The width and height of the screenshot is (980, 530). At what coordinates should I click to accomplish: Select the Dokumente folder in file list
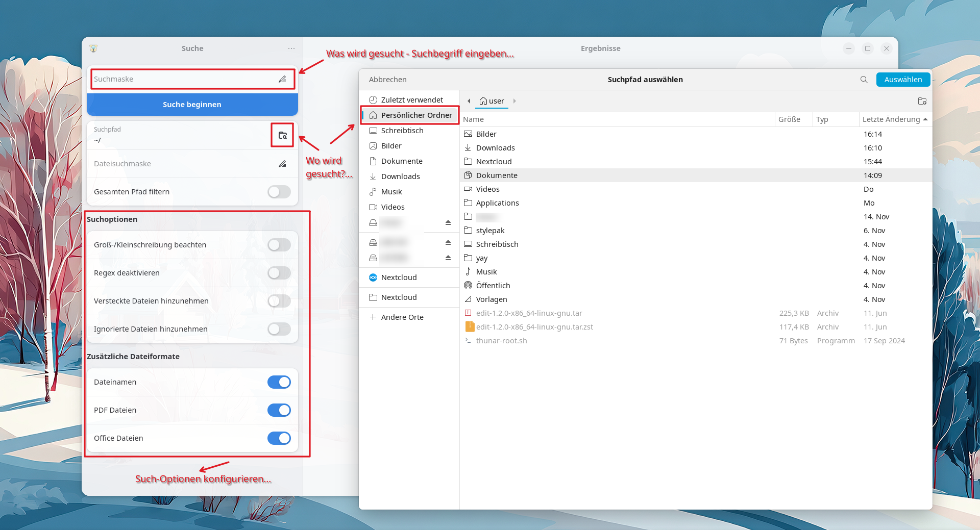[x=497, y=175]
